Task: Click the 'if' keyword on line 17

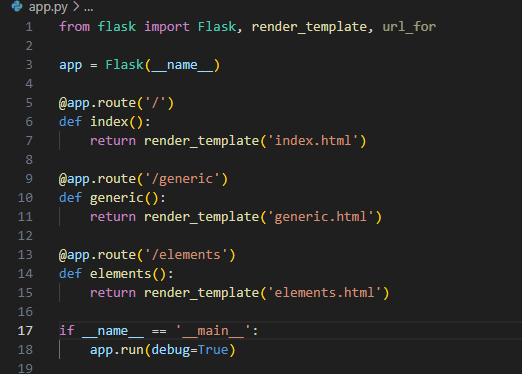Action: 67,331
